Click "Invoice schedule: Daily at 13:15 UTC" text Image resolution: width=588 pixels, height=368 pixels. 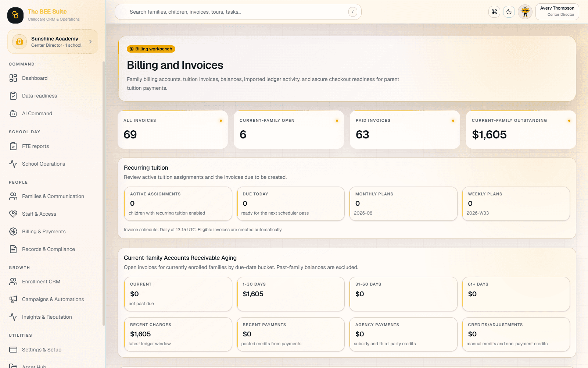(x=160, y=230)
